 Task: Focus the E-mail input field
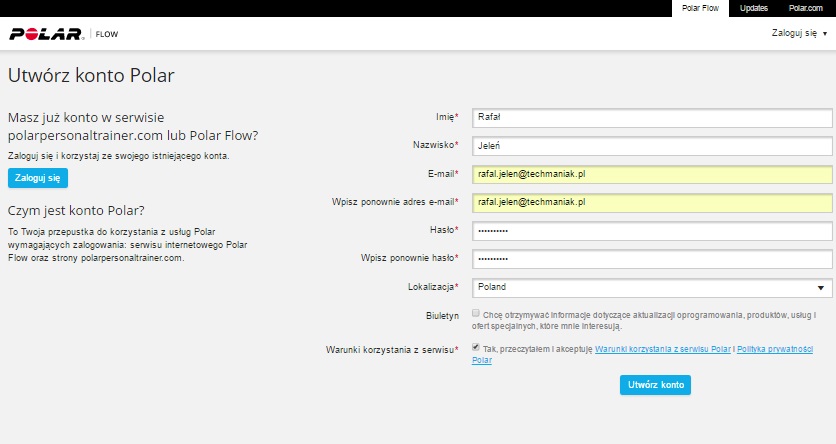[652, 174]
